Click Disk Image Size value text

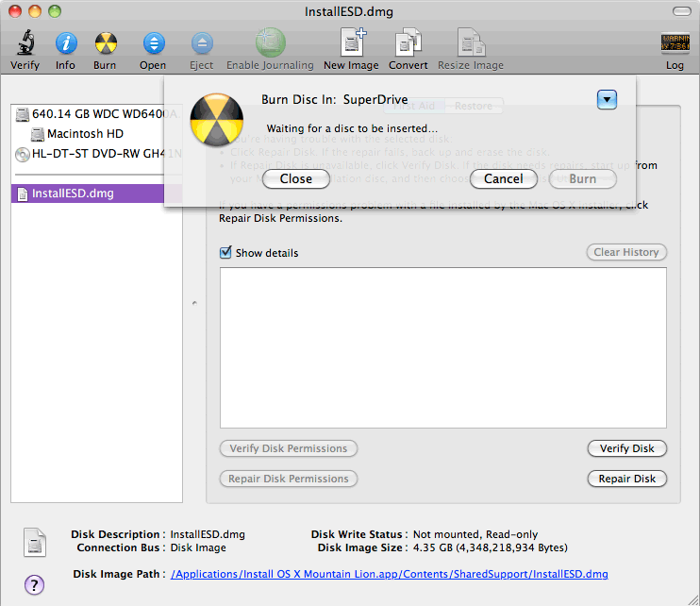491,547
